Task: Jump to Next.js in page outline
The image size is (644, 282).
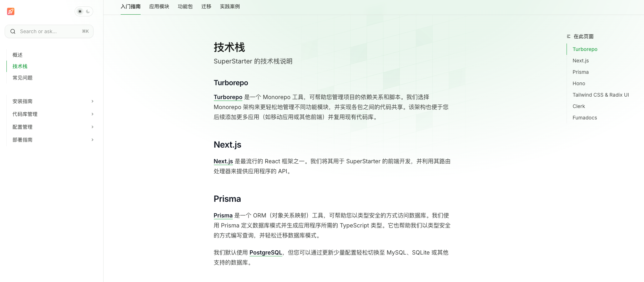Action: pos(581,61)
